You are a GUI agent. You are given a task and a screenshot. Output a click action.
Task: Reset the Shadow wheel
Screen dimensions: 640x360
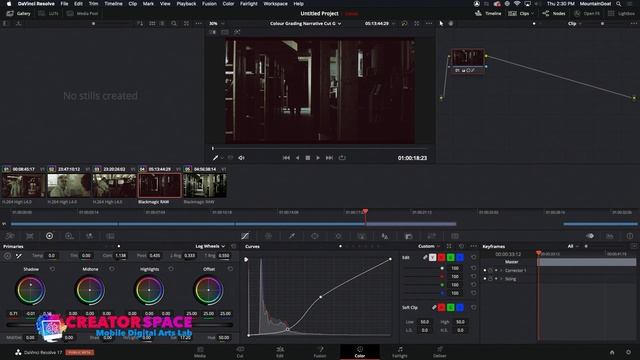[52, 269]
